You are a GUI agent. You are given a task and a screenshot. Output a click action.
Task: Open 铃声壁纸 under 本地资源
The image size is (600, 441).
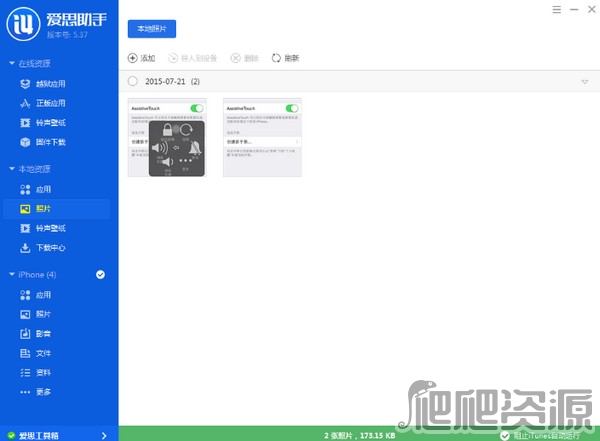[43, 229]
